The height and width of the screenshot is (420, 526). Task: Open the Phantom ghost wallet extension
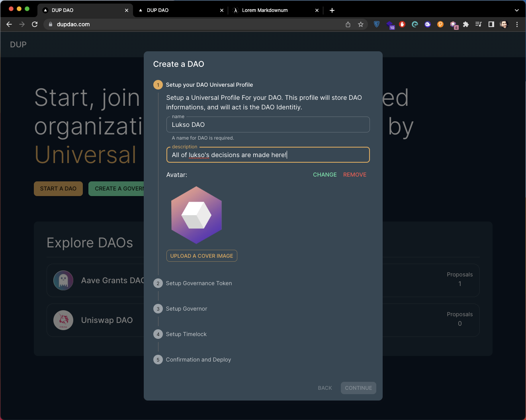click(x=428, y=24)
